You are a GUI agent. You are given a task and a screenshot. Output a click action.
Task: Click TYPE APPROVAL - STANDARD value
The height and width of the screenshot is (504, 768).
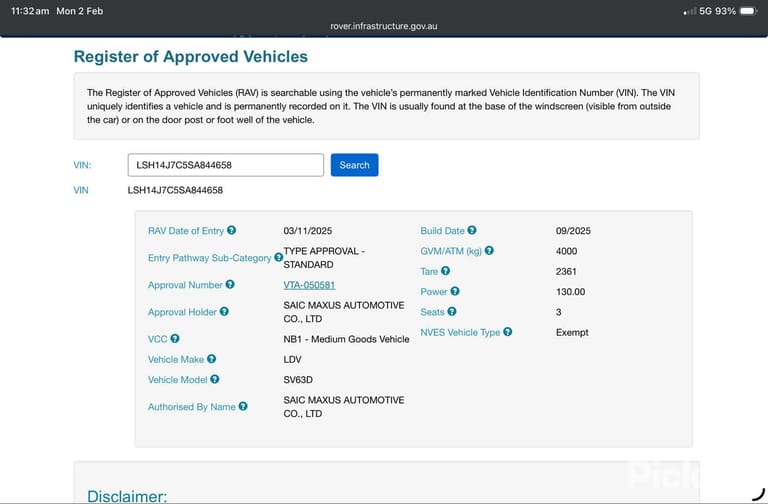[x=324, y=258]
